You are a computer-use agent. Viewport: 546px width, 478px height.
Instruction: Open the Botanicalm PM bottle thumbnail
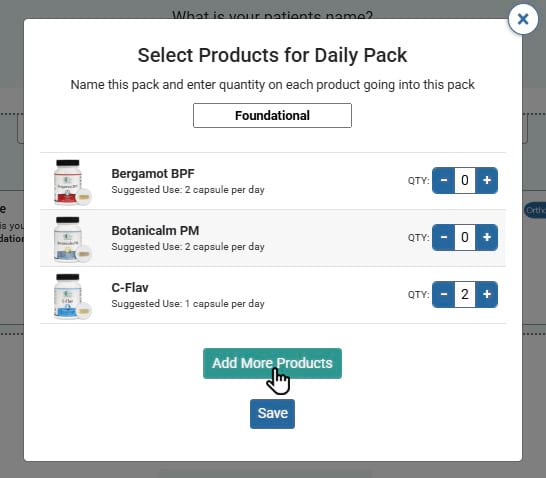coord(72,239)
